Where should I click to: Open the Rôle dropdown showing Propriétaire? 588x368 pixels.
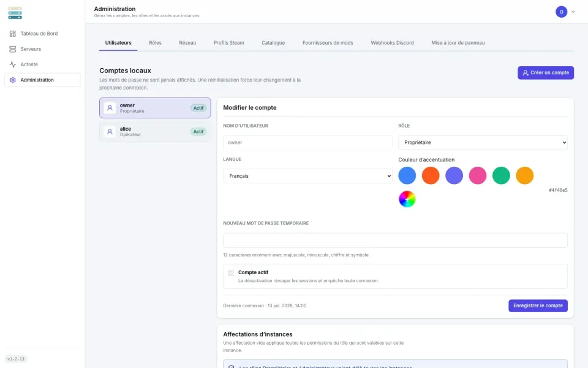click(x=483, y=143)
